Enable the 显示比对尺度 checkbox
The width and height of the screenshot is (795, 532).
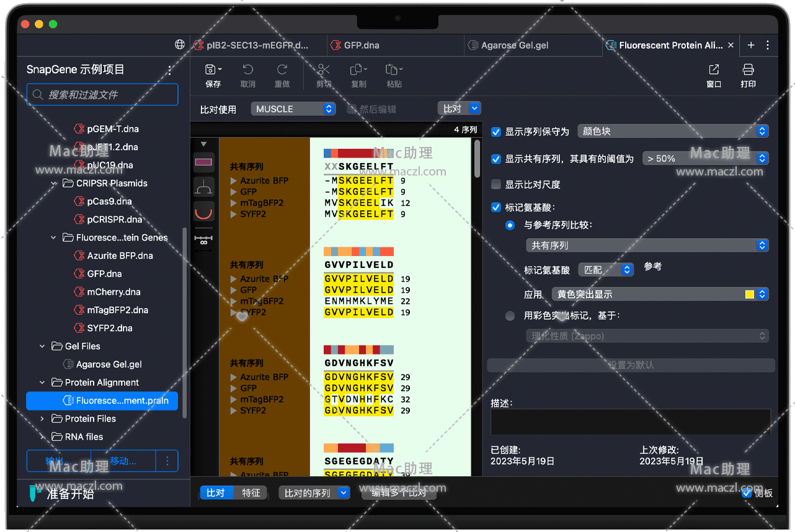(496, 185)
